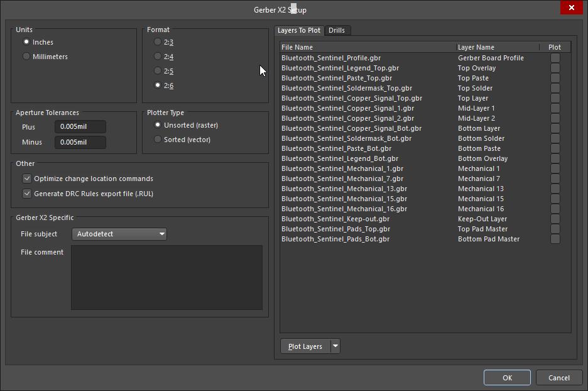Select file Bluetooth_Sentinel_Legend_Top.gbr
Viewport: 588px width, 391px height.
coord(340,68)
